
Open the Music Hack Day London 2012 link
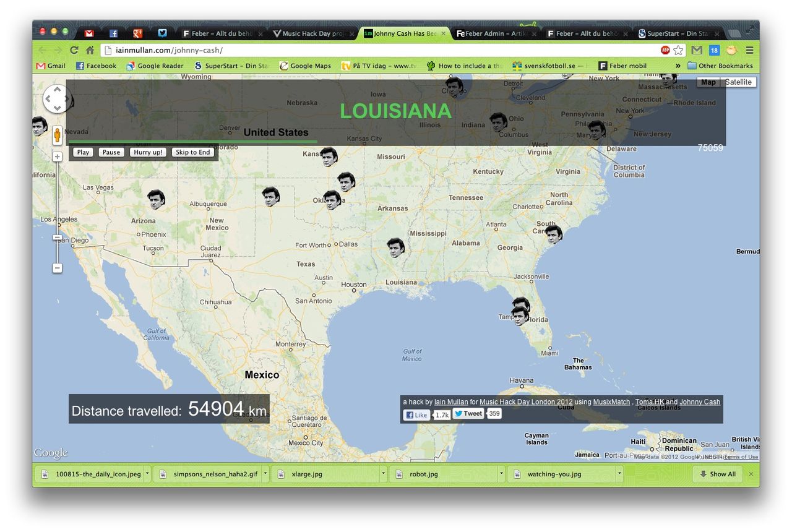click(x=526, y=402)
